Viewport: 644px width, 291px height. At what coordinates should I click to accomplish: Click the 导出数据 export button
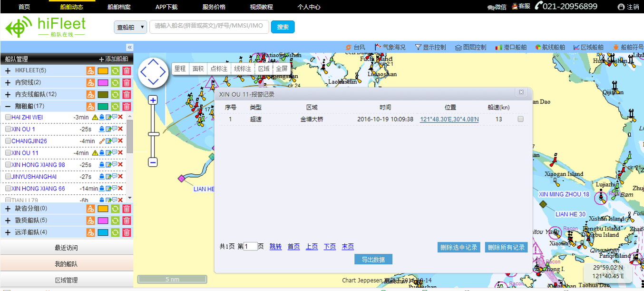(373, 259)
